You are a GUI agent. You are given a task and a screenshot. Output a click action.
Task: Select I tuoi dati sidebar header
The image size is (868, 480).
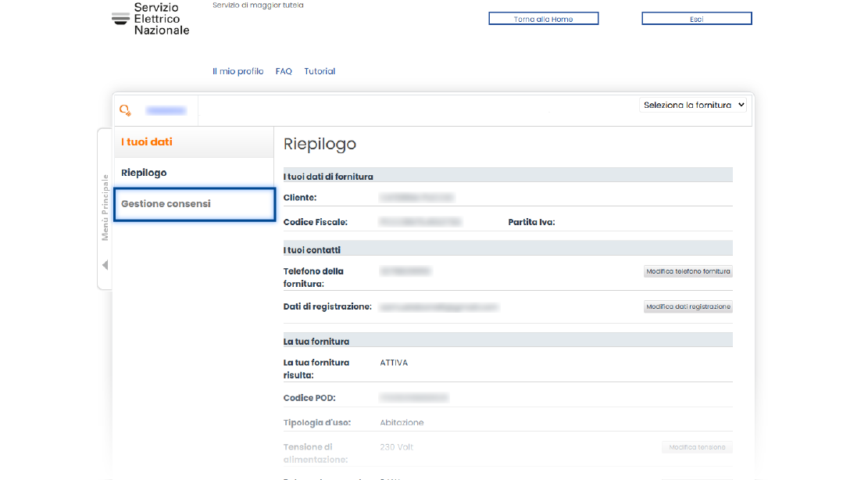[x=147, y=142]
